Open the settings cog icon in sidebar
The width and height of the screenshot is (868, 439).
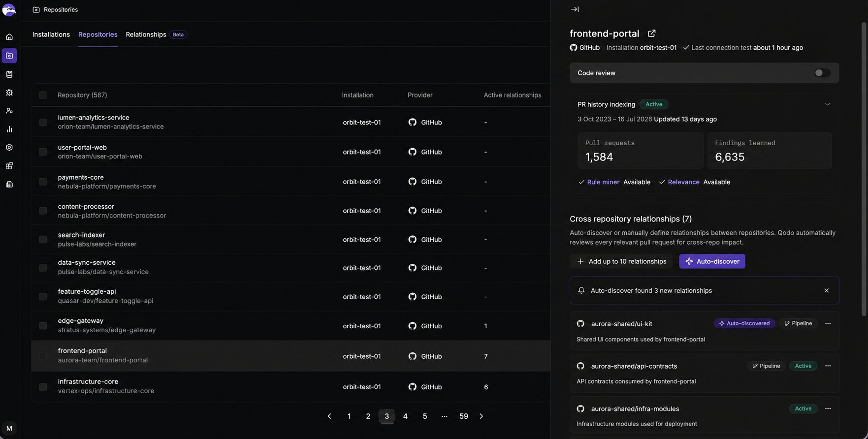tap(9, 147)
